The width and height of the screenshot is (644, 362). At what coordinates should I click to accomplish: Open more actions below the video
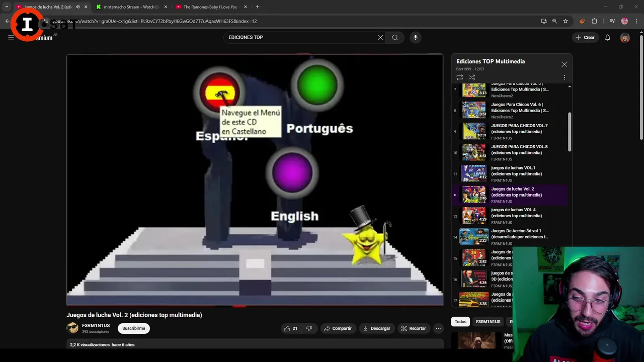438,328
